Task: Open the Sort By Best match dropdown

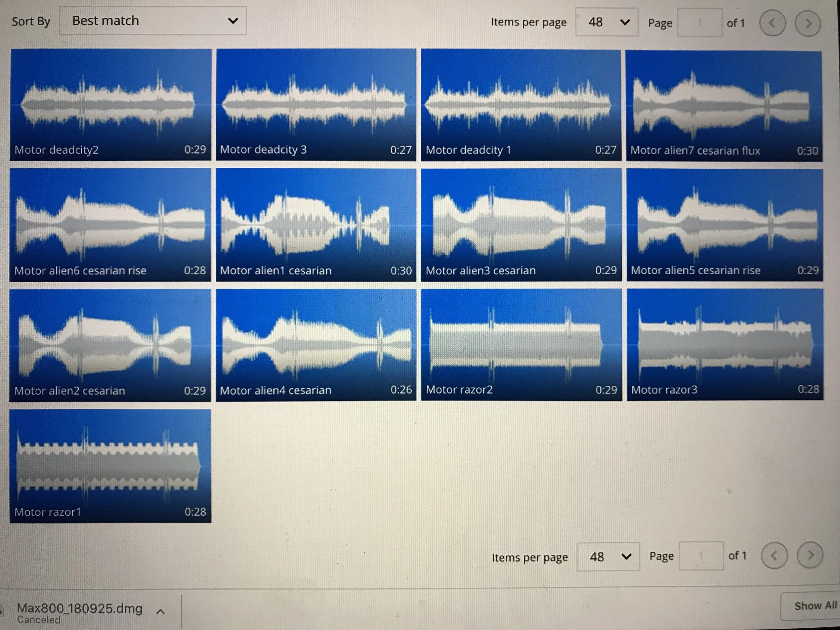Action: [x=153, y=21]
